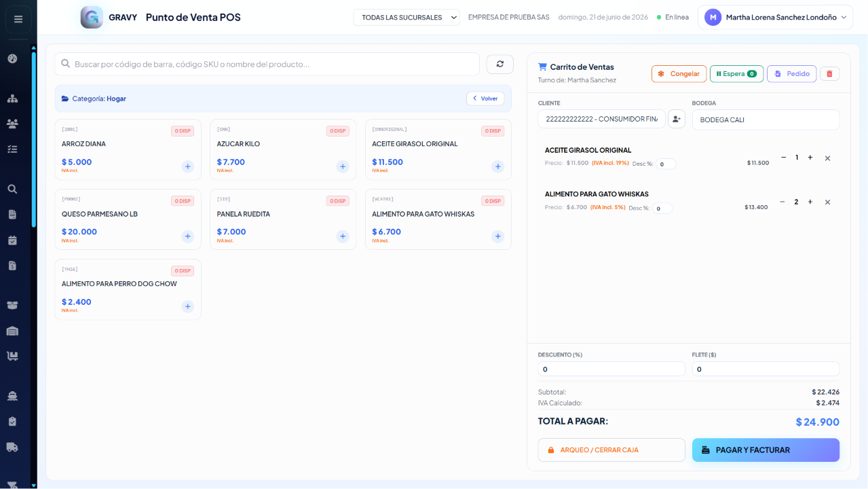Add QUESO PARMESANO LB to cart
The image size is (868, 489).
(188, 236)
